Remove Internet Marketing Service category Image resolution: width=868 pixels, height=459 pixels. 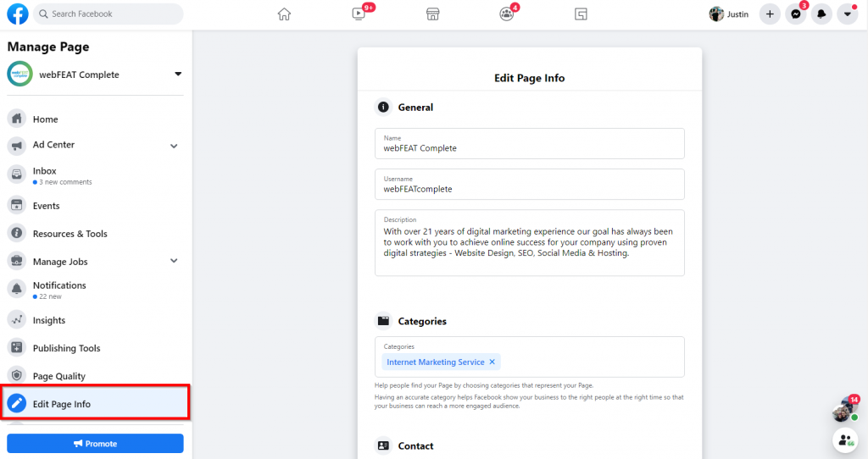pos(492,362)
